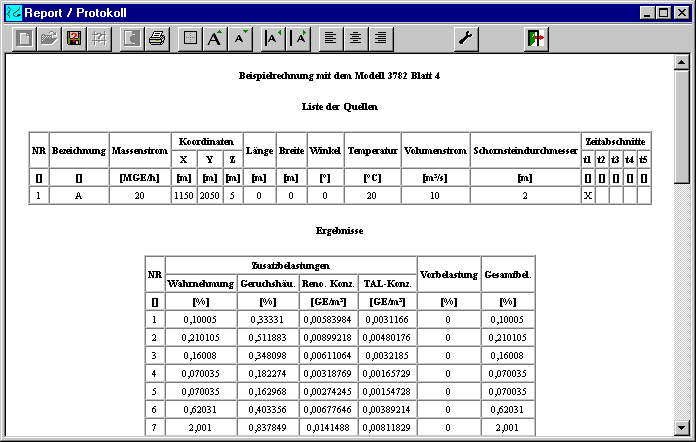Select the 'TAL-Konz.' column header
Screen dimensions: 696x442
click(x=387, y=284)
